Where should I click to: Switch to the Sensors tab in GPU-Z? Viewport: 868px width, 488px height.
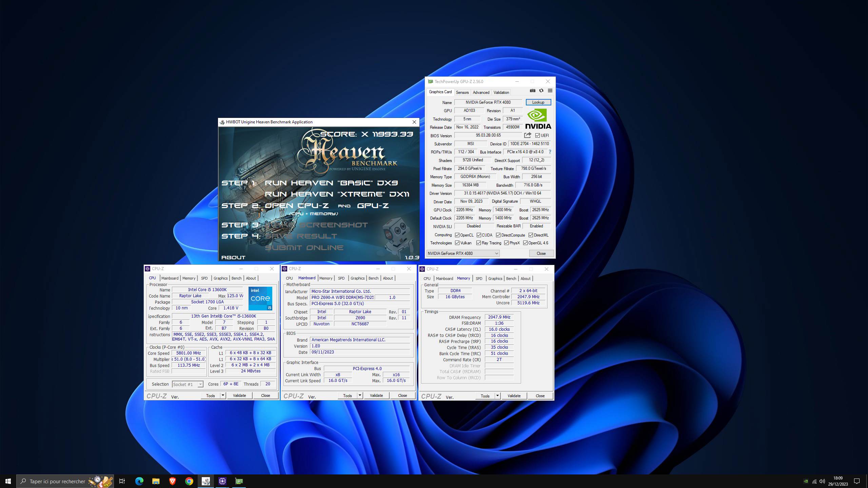click(x=462, y=93)
